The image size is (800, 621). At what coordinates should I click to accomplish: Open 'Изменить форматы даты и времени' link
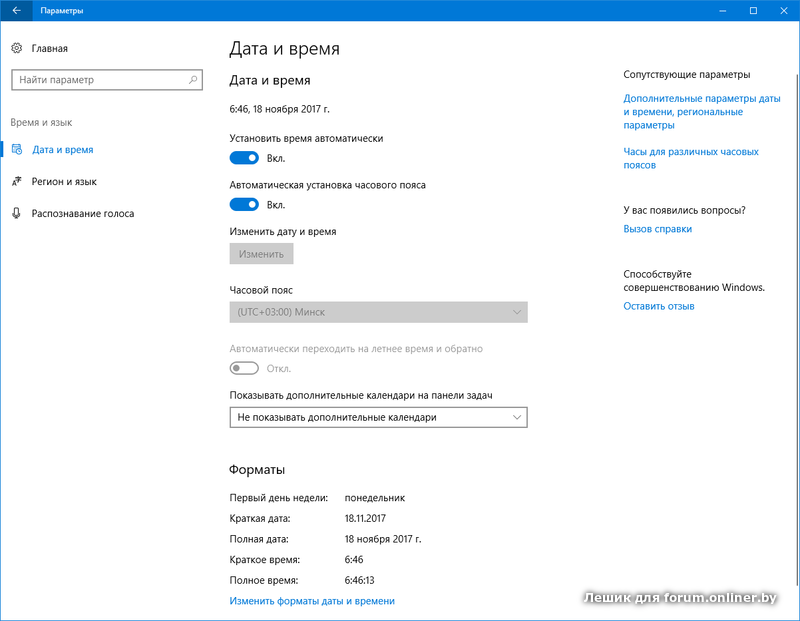point(312,601)
